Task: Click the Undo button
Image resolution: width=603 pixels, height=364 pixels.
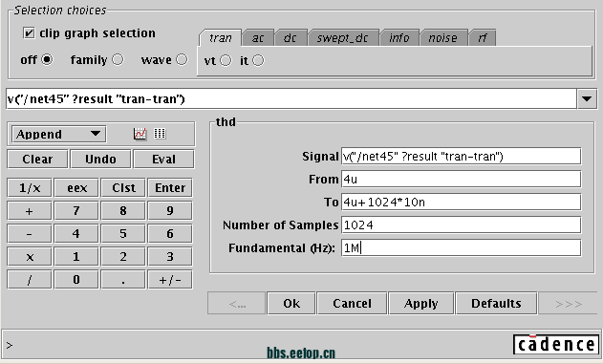Action: 100,160
